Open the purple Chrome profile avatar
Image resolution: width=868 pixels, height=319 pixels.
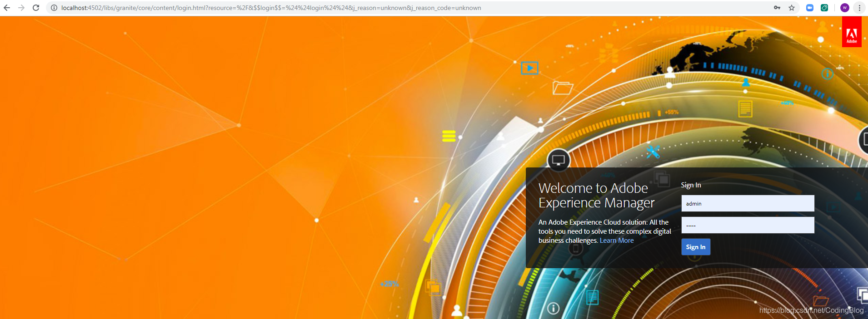[x=845, y=8]
